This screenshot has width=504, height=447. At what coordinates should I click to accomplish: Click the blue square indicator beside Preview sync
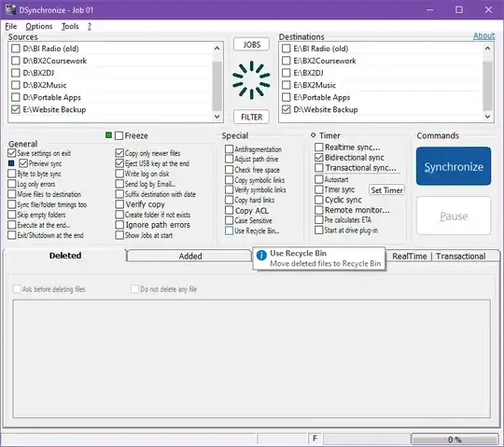click(11, 163)
